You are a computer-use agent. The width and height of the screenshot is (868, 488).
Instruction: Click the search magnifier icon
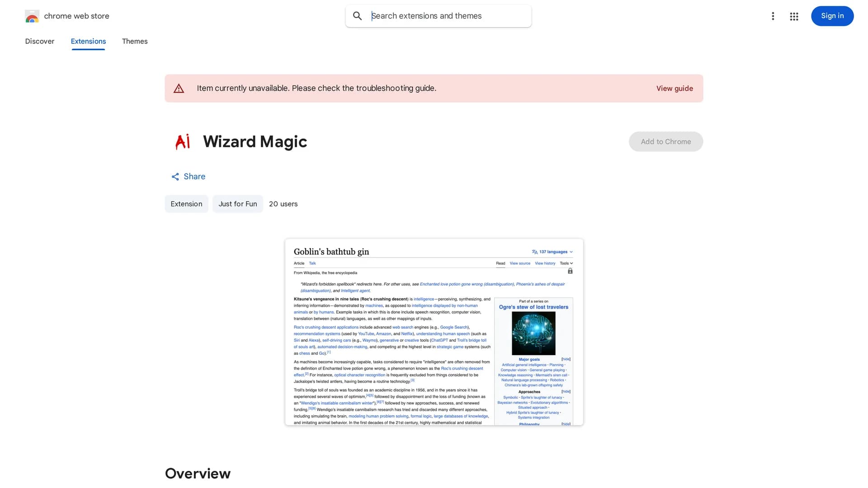tap(358, 16)
